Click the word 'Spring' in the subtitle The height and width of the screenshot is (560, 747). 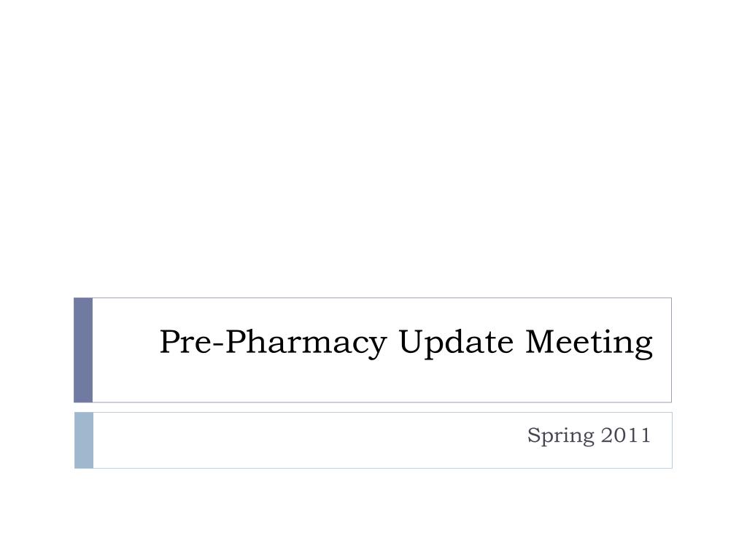pos(561,437)
